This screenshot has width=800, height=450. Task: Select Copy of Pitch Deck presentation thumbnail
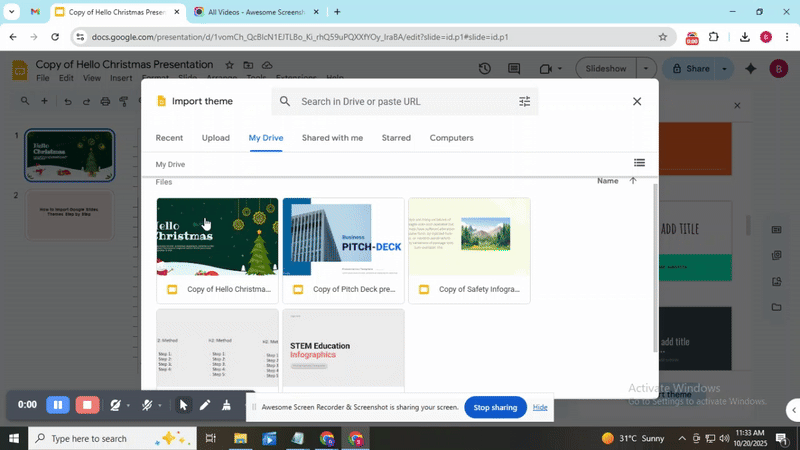point(343,237)
